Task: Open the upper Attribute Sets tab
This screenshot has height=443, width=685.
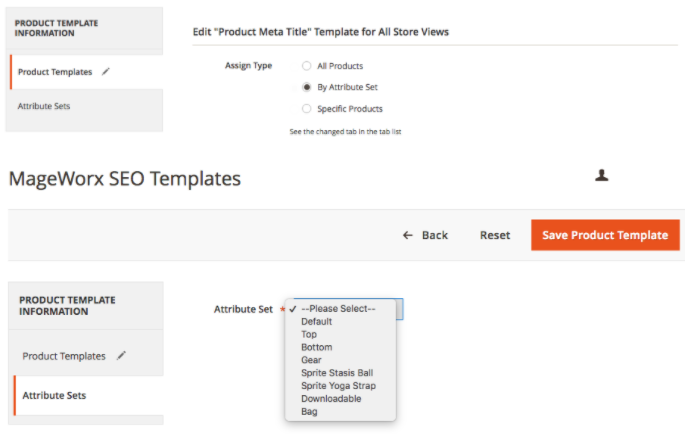Action: (x=44, y=106)
